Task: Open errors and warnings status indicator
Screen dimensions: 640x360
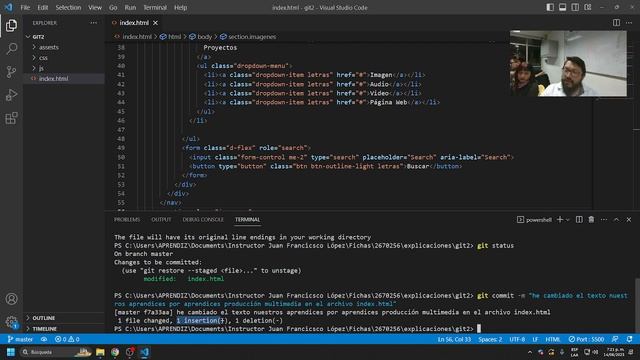Action: [67, 339]
